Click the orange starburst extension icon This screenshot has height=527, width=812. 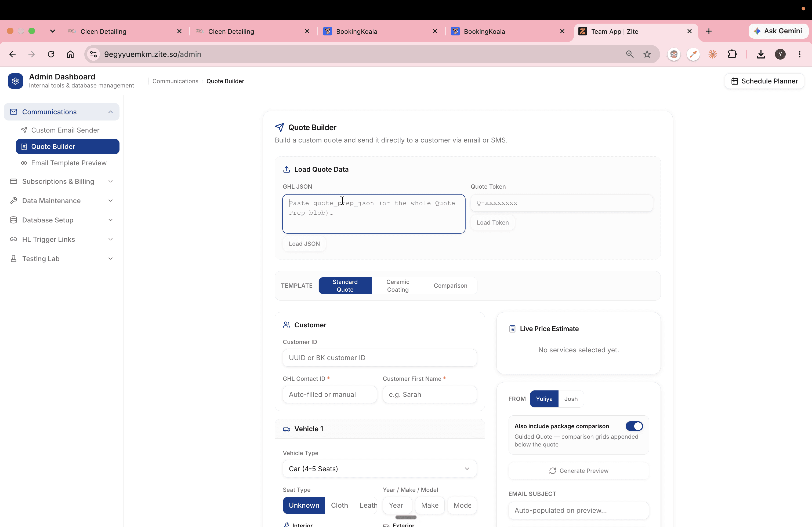click(712, 54)
